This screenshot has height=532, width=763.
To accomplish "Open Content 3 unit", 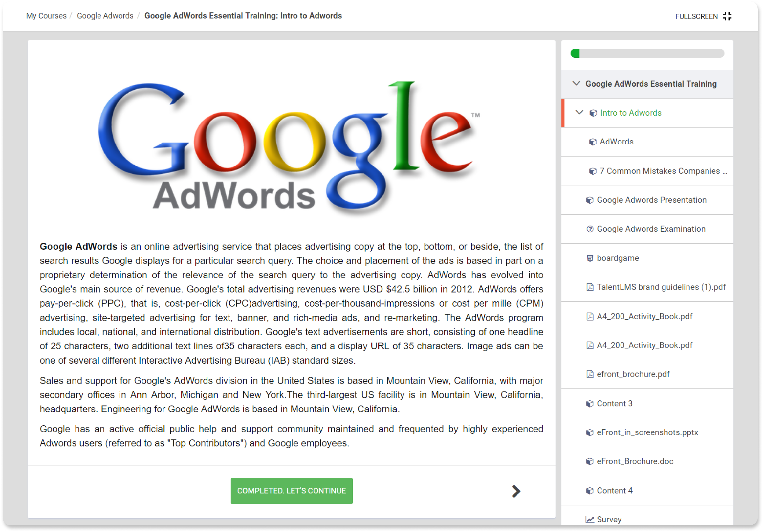I will click(647, 404).
